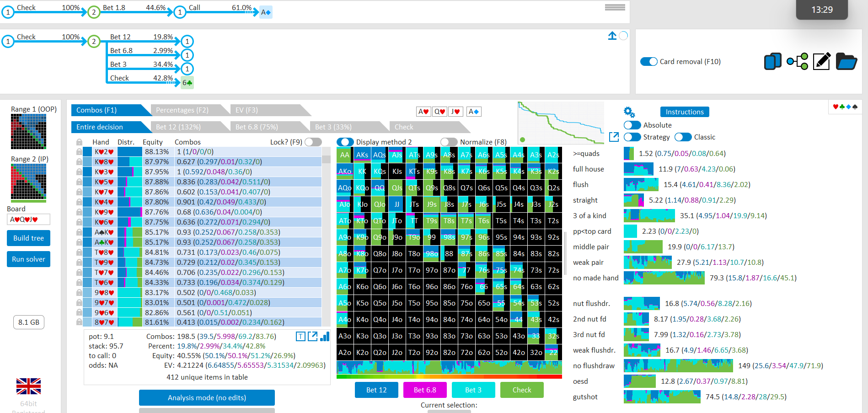
Task: Open the tree structure node icon
Action: (798, 61)
